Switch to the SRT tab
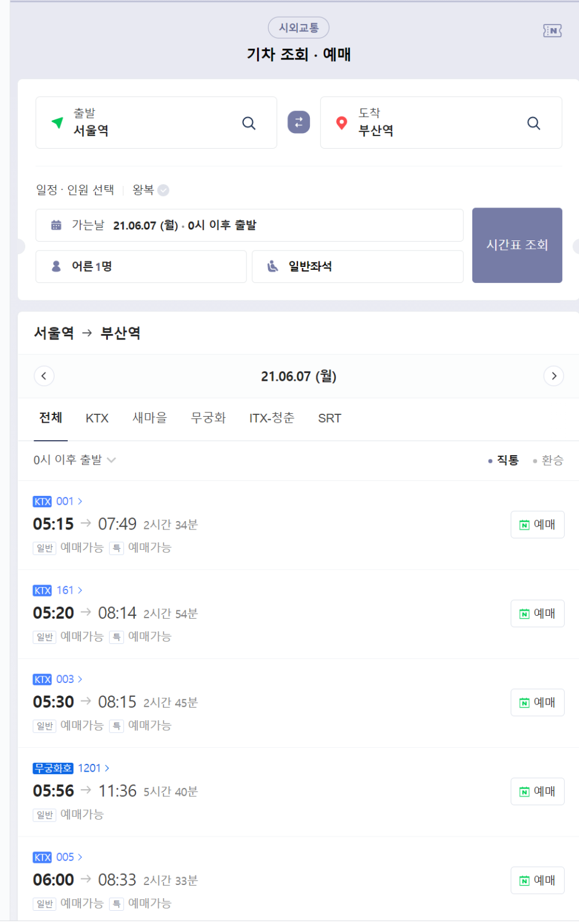The width and height of the screenshot is (579, 924). click(x=330, y=418)
